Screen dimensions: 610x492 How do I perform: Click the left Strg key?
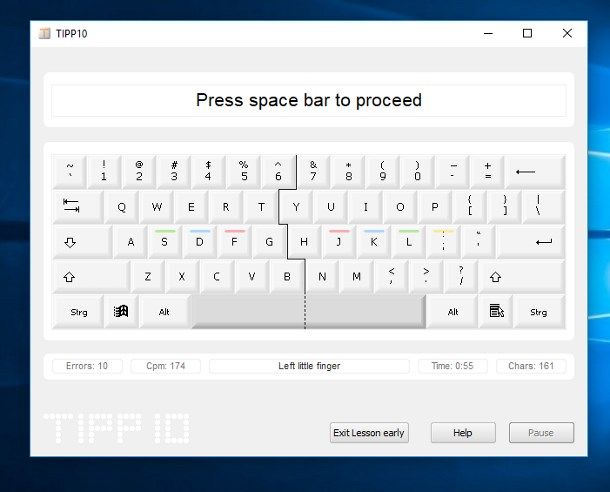point(78,312)
